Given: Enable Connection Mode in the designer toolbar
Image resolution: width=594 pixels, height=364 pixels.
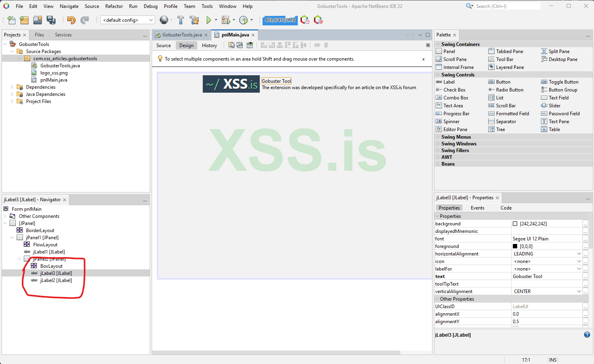Looking at the screenshot, I should coord(240,45).
